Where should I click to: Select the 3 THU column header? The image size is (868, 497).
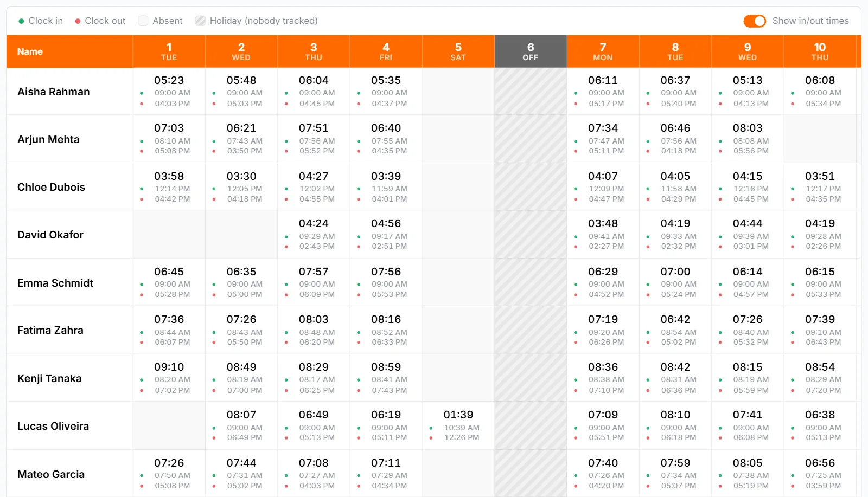314,51
